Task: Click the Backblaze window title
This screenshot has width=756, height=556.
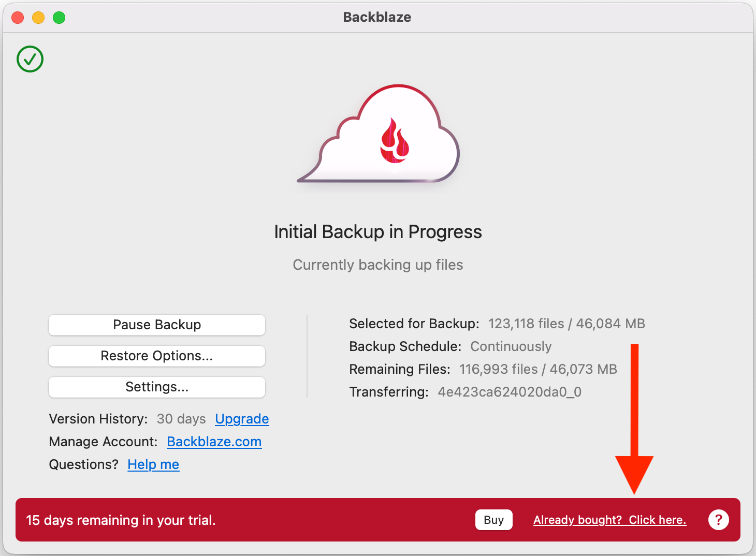Action: point(377,17)
